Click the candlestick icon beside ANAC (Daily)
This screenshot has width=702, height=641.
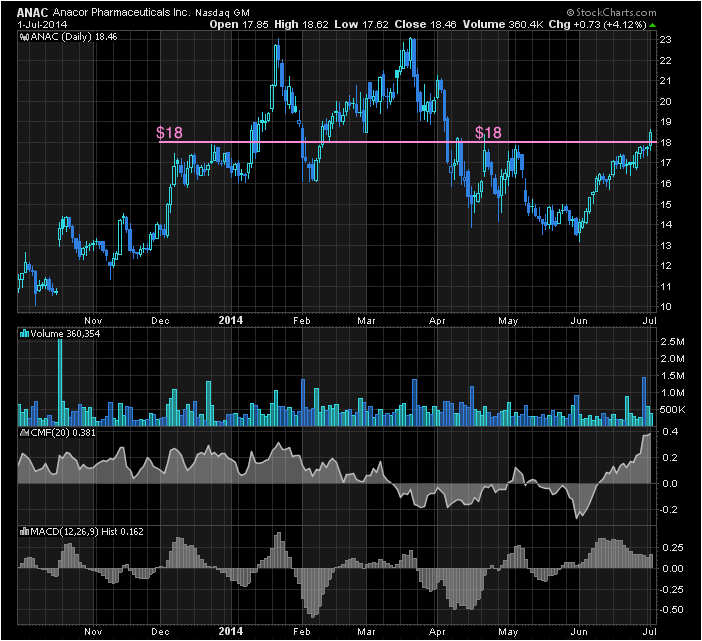click(x=25, y=37)
